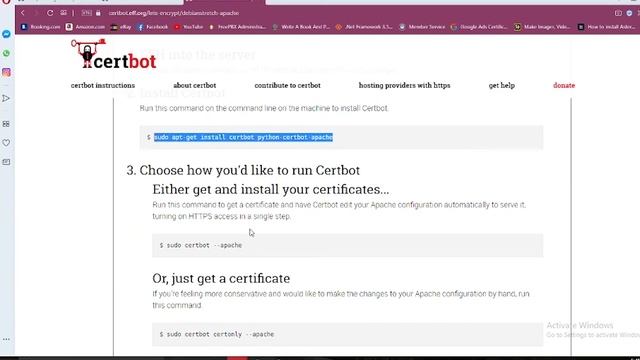
Task: Open WhatsApp in the Opera sidebar
Action: pyautogui.click(x=6, y=53)
